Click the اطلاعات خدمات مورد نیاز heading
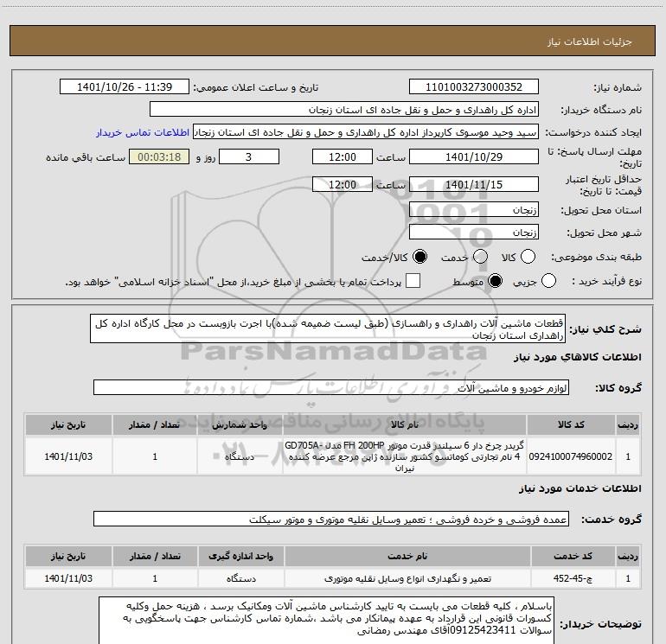The image size is (666, 644). tap(580, 488)
